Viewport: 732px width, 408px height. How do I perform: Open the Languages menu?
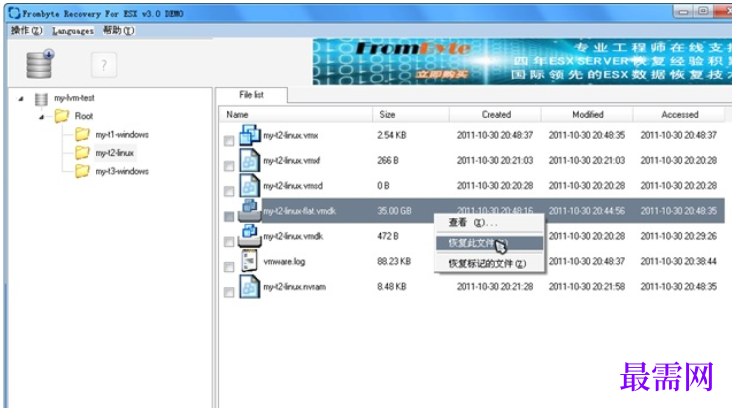click(x=73, y=31)
